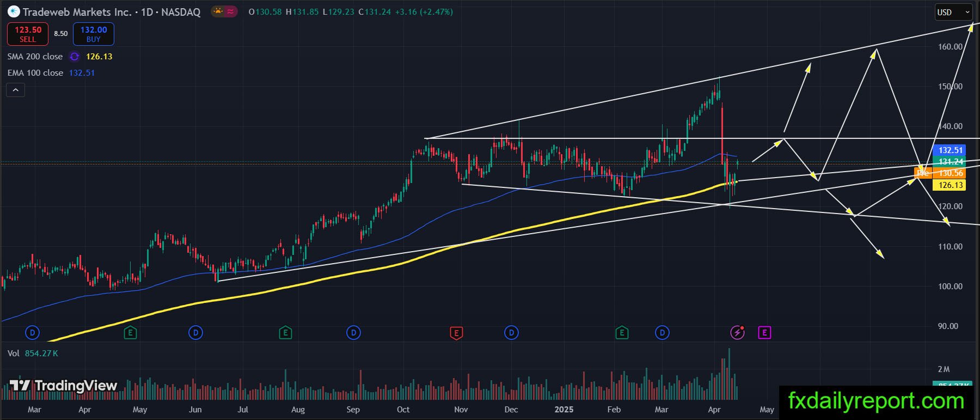This screenshot has width=980, height=420.
Task: Open the green earnings marker before May 2024
Action: [x=130, y=332]
